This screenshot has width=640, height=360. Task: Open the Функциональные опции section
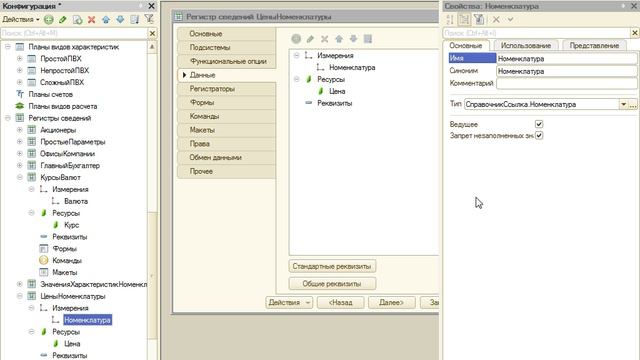tap(227, 61)
